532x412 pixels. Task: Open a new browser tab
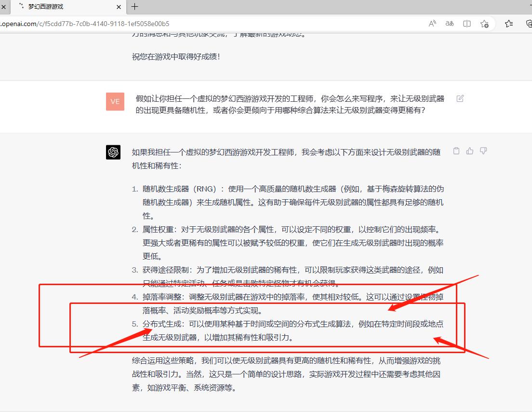click(134, 6)
